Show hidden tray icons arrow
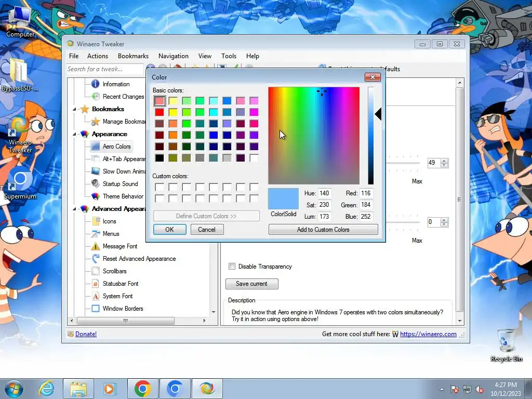 (442, 389)
